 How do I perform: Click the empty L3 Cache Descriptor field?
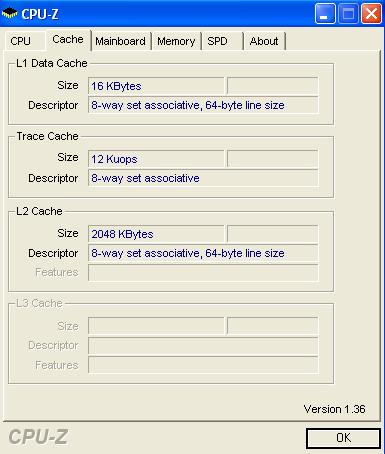click(x=203, y=345)
